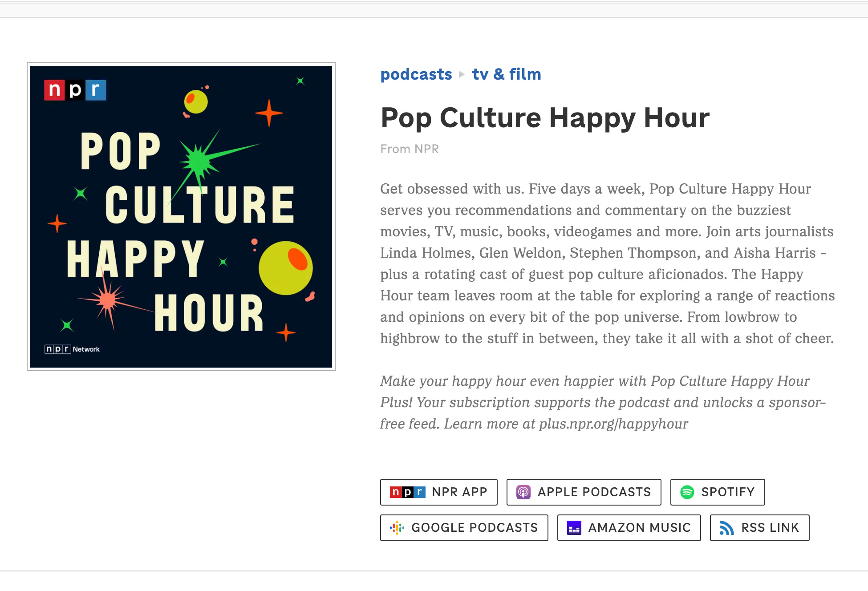Click the NPR logo in NPR APP button

click(x=407, y=492)
